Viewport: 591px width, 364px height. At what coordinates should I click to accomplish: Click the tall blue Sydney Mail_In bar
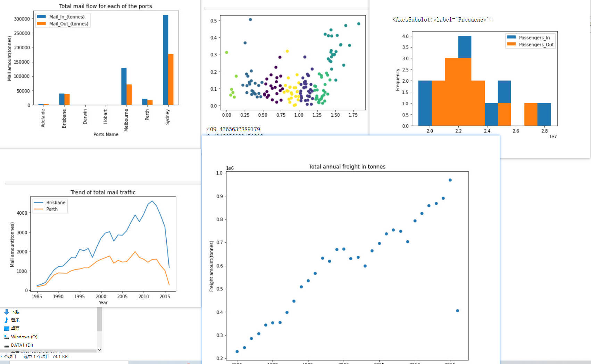pyautogui.click(x=166, y=60)
